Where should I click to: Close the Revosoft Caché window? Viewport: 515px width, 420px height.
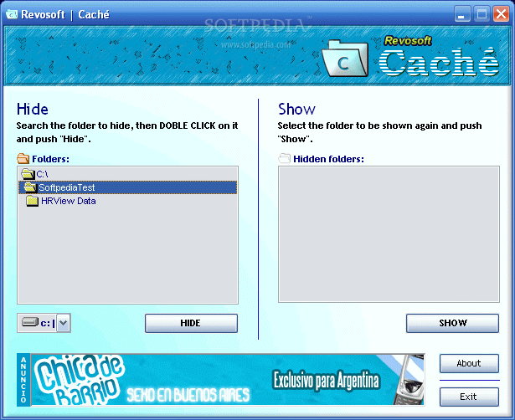click(x=502, y=14)
